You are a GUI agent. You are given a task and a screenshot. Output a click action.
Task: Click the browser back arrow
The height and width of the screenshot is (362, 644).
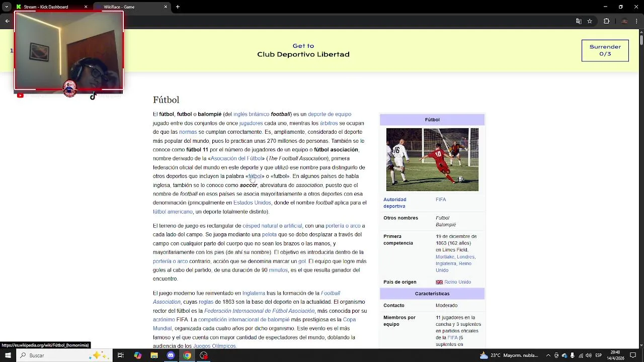tap(7, 21)
